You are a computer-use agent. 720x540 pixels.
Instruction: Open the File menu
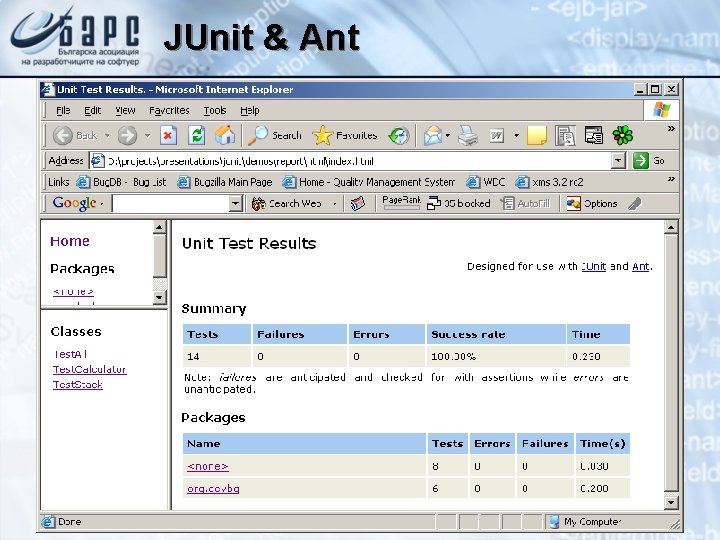[63, 111]
